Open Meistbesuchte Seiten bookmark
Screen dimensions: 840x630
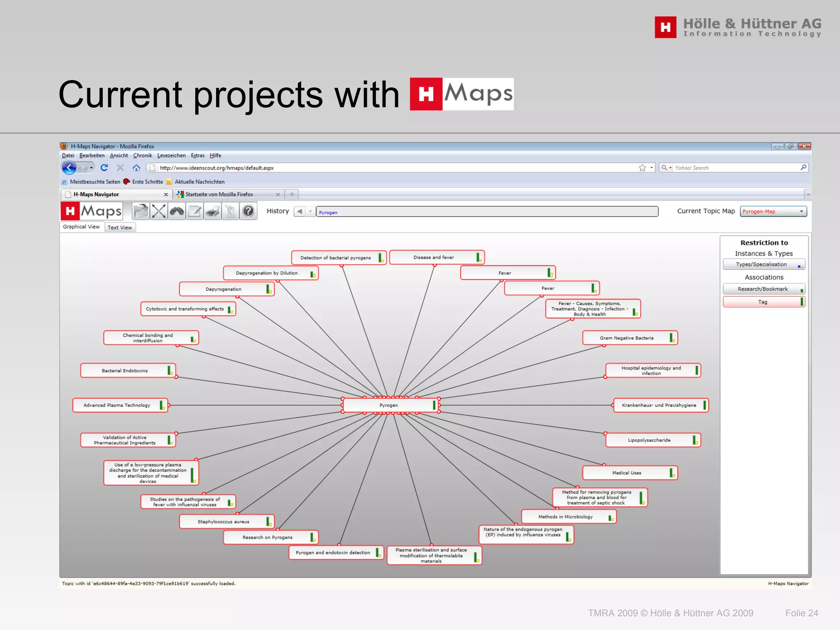click(91, 182)
